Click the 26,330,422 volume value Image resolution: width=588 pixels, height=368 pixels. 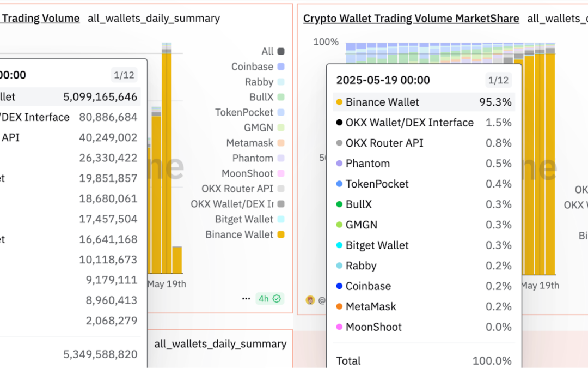(x=108, y=158)
